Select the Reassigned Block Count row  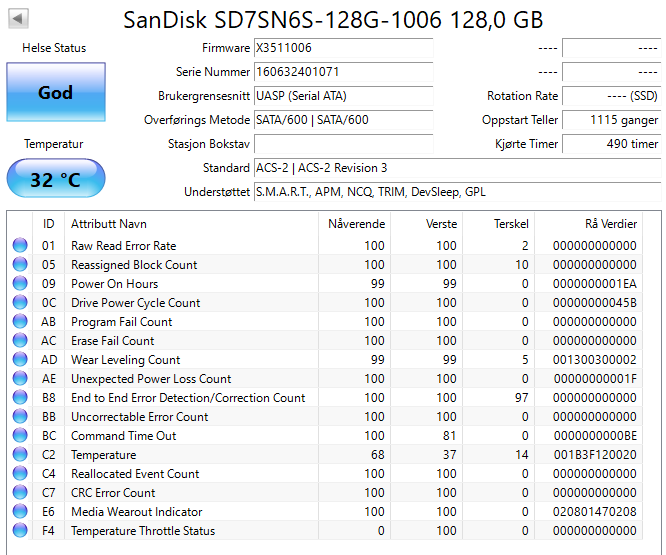134,265
